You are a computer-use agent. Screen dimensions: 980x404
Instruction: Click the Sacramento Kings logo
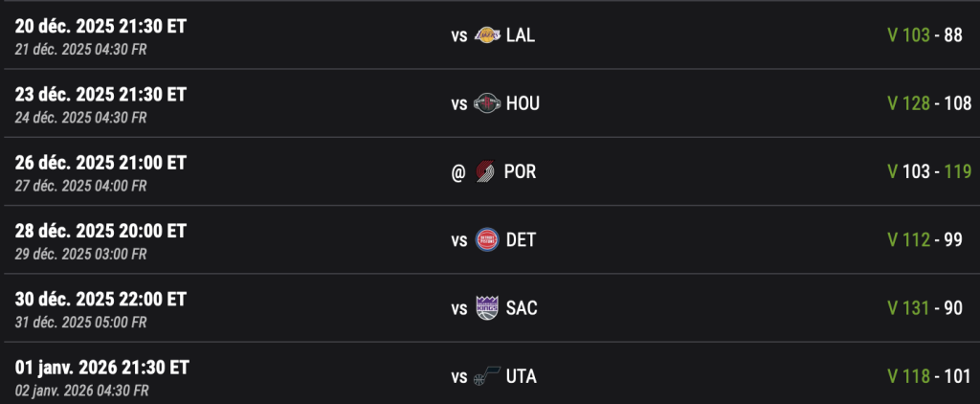click(x=487, y=308)
